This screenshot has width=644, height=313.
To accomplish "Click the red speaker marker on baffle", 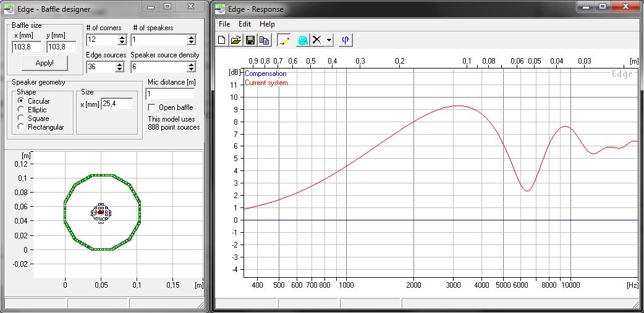I will [100, 212].
